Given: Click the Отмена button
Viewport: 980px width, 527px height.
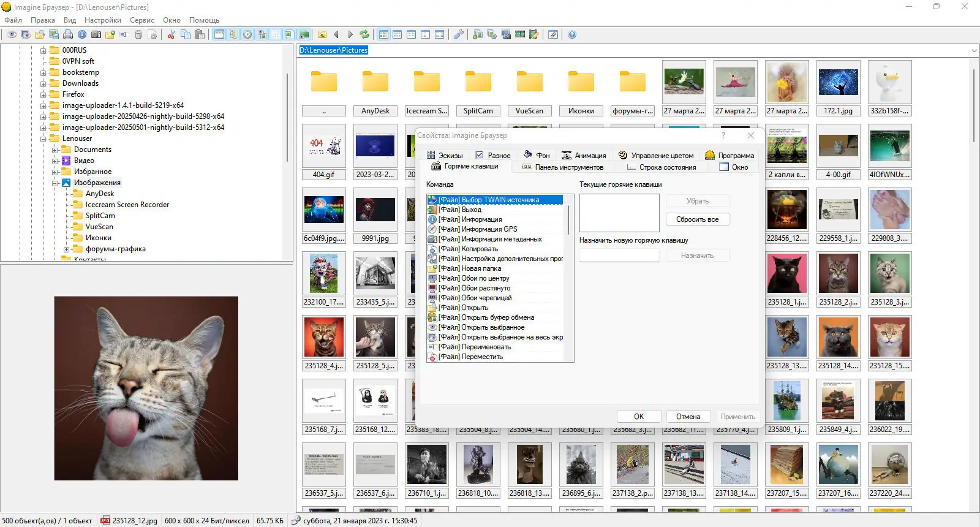Looking at the screenshot, I should (x=688, y=417).
